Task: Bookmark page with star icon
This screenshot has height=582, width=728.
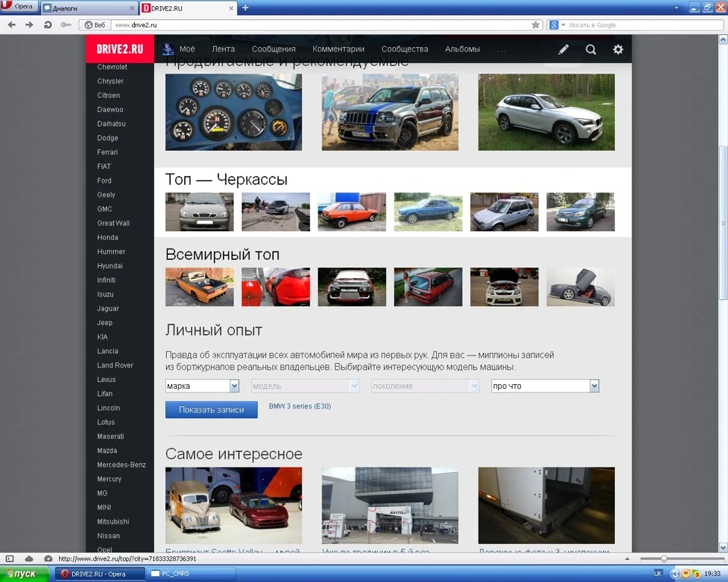Action: click(536, 24)
